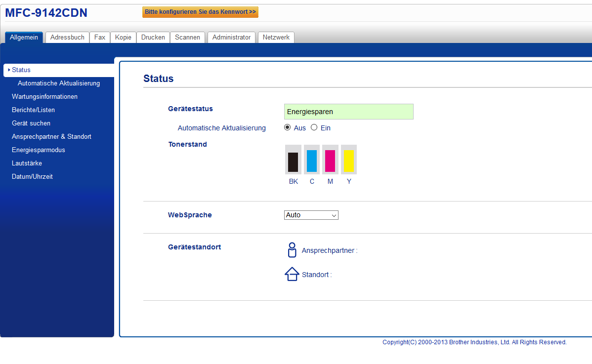Click the Gerätestatus label
592x364 pixels.
click(190, 109)
